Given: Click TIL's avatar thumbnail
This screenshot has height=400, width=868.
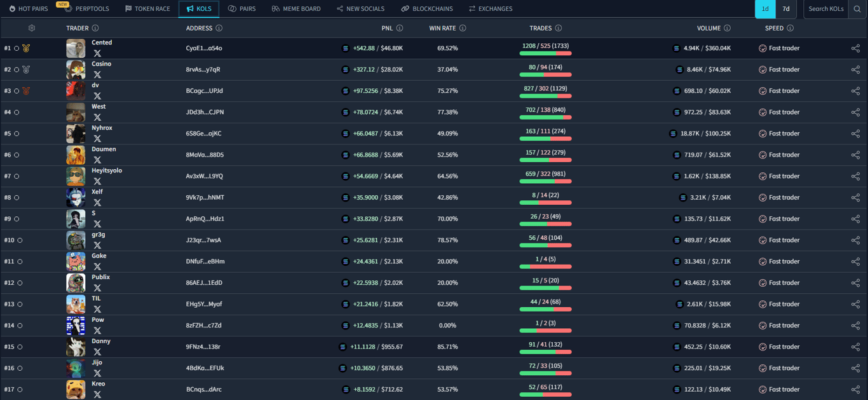Looking at the screenshot, I should pos(76,304).
